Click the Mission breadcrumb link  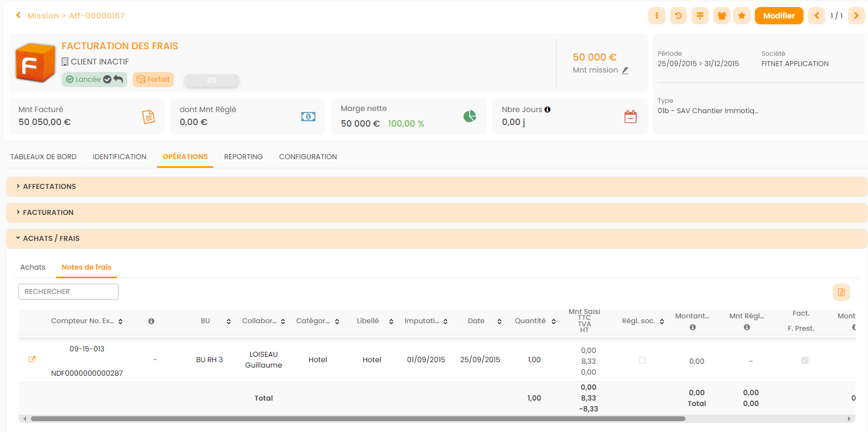(43, 16)
